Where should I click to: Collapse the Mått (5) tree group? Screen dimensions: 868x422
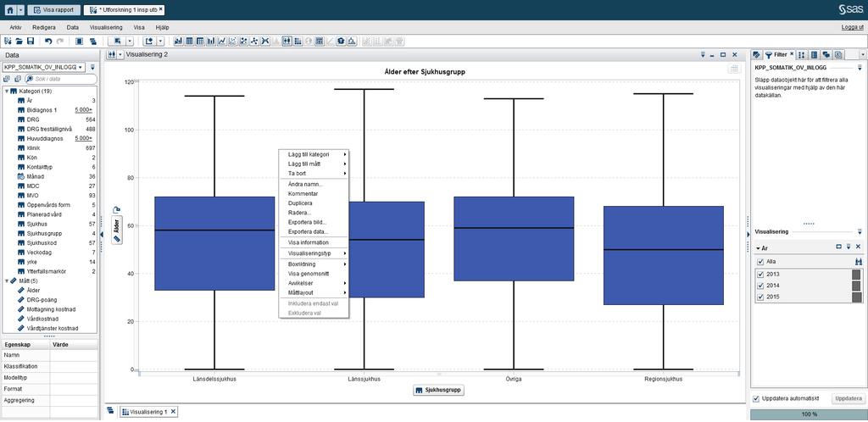[7, 280]
